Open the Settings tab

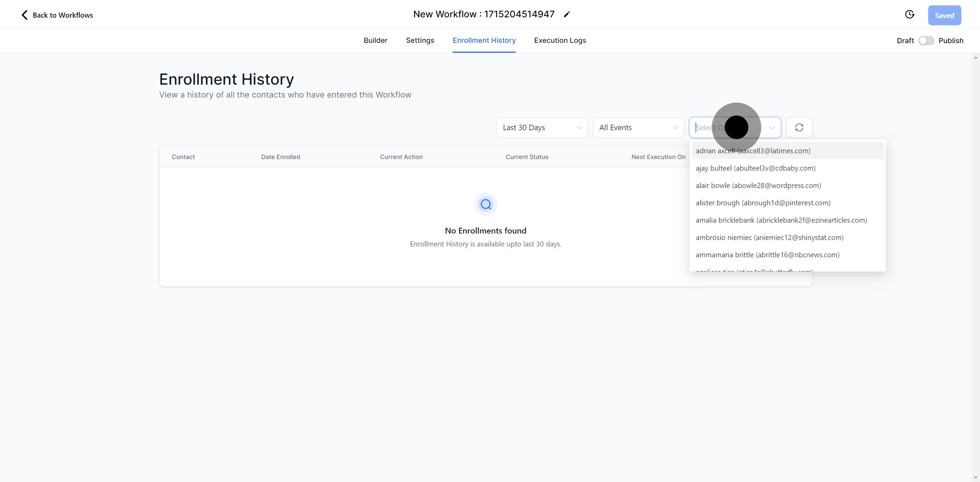pos(420,40)
